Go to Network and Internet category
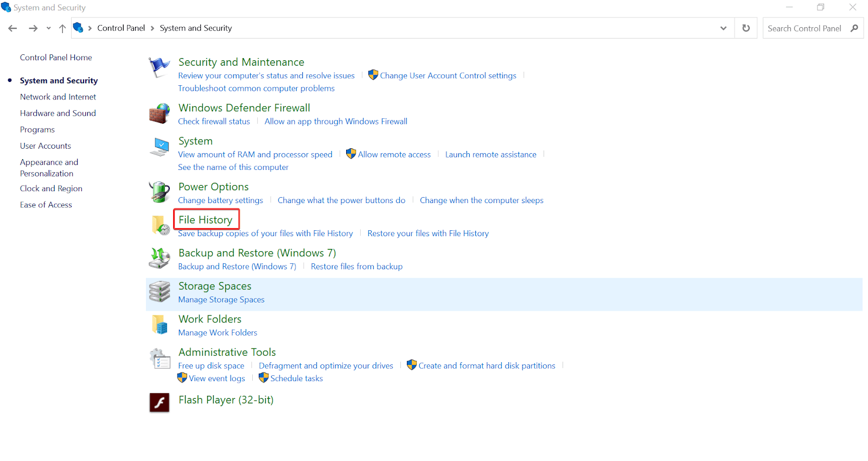 (x=58, y=97)
